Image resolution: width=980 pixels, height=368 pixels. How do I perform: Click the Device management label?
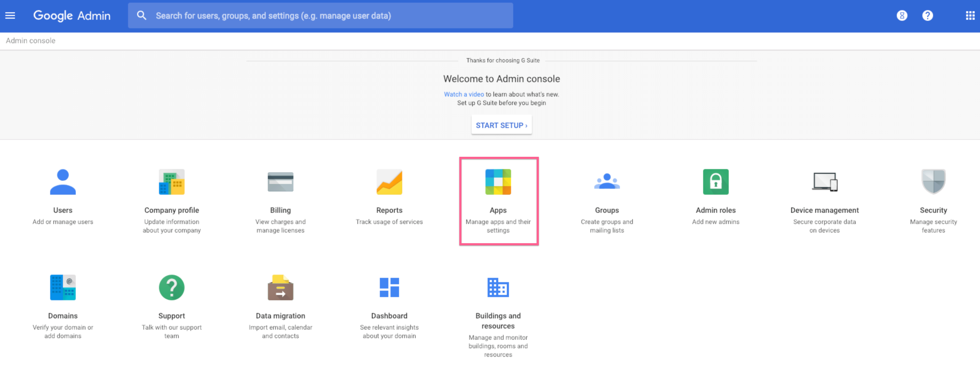[x=825, y=210]
